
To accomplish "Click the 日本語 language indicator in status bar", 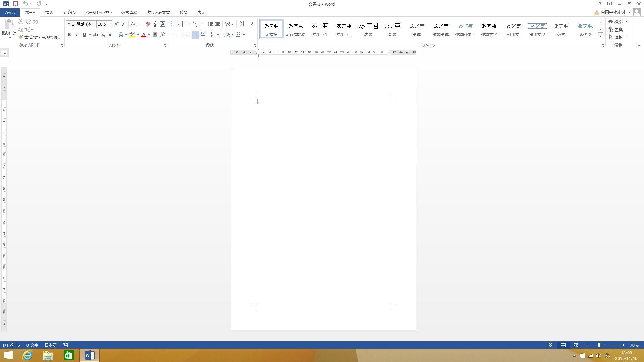I will point(51,345).
